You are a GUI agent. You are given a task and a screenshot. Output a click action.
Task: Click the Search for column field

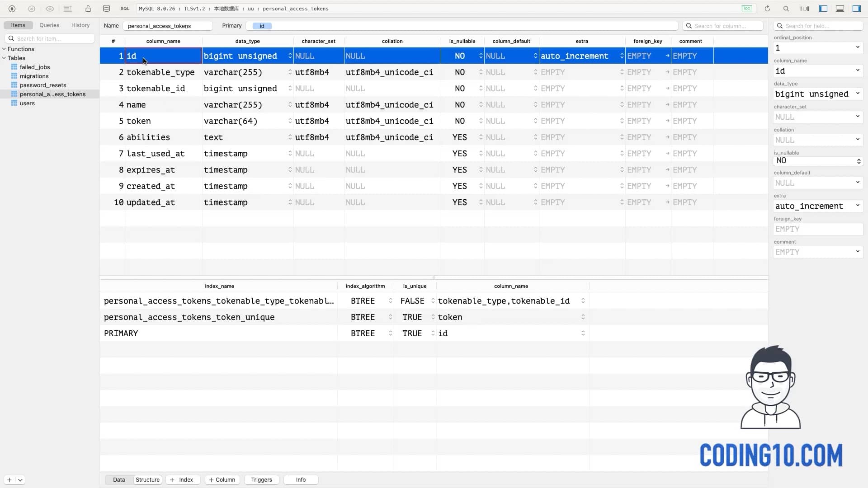coord(722,26)
